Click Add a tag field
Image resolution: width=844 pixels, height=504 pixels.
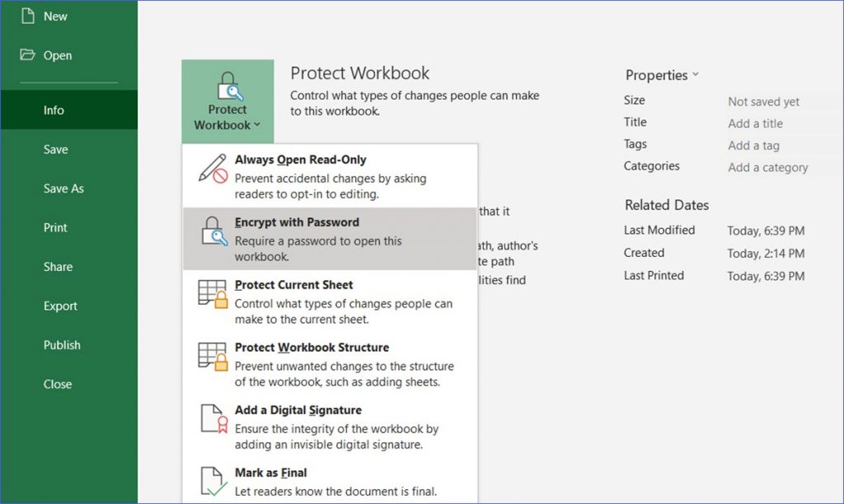pyautogui.click(x=752, y=145)
